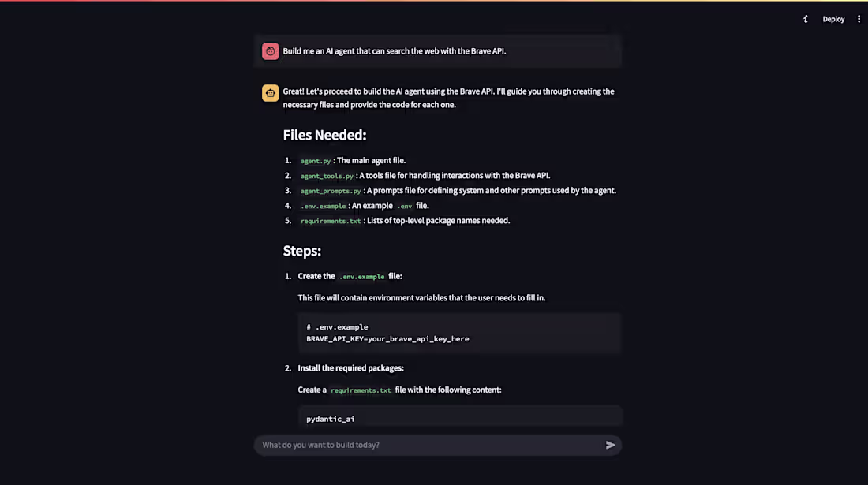Click the "Steps:" heading

301,251
